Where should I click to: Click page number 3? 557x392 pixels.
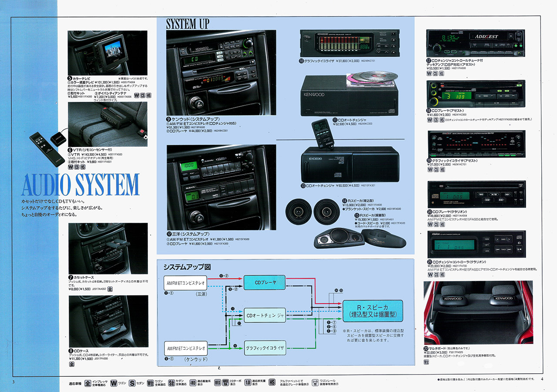[14, 381]
